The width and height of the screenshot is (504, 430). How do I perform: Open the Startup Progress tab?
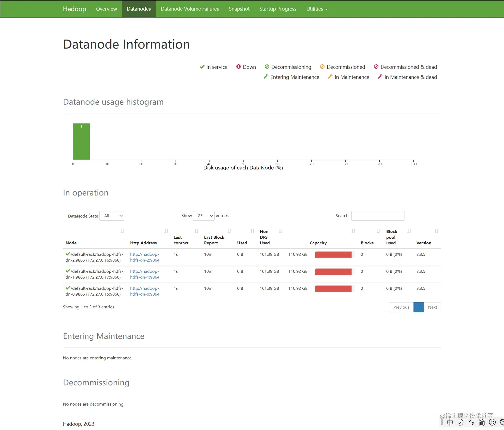pos(278,9)
